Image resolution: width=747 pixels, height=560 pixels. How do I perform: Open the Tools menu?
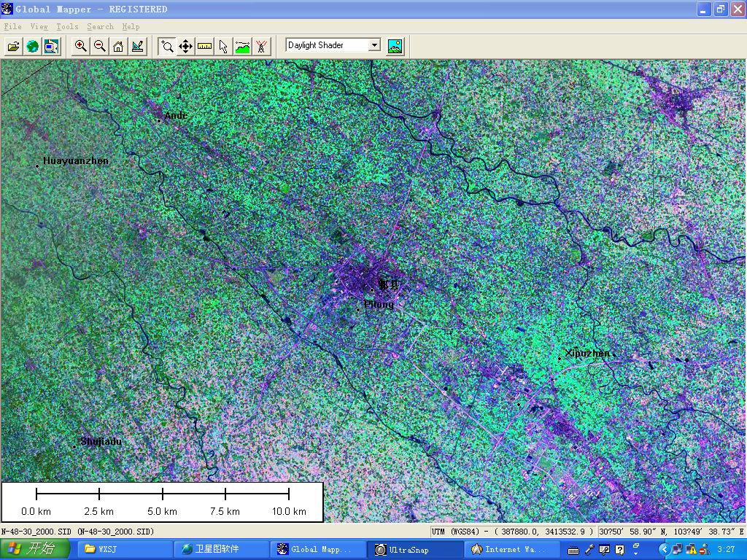tap(67, 26)
